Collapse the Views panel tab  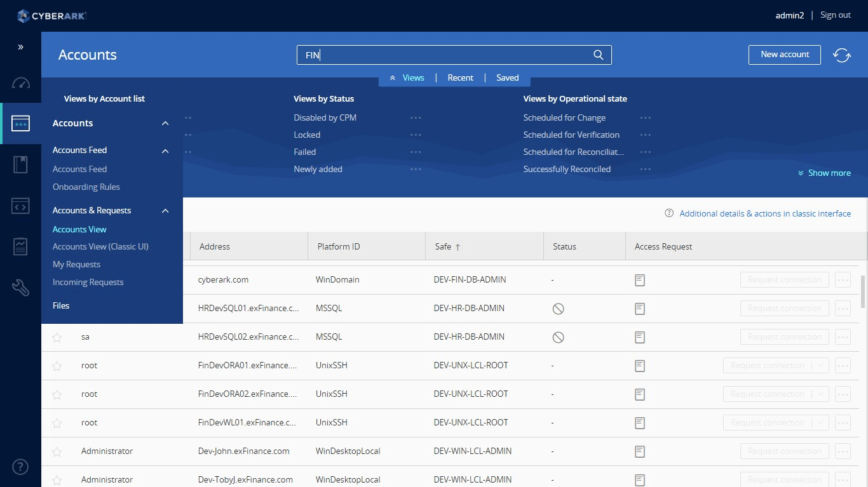(x=407, y=77)
